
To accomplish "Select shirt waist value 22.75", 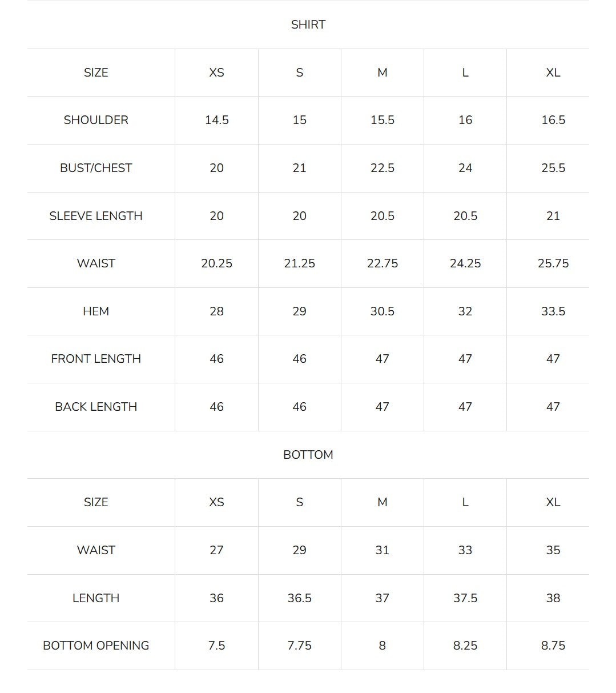I will (x=383, y=263).
